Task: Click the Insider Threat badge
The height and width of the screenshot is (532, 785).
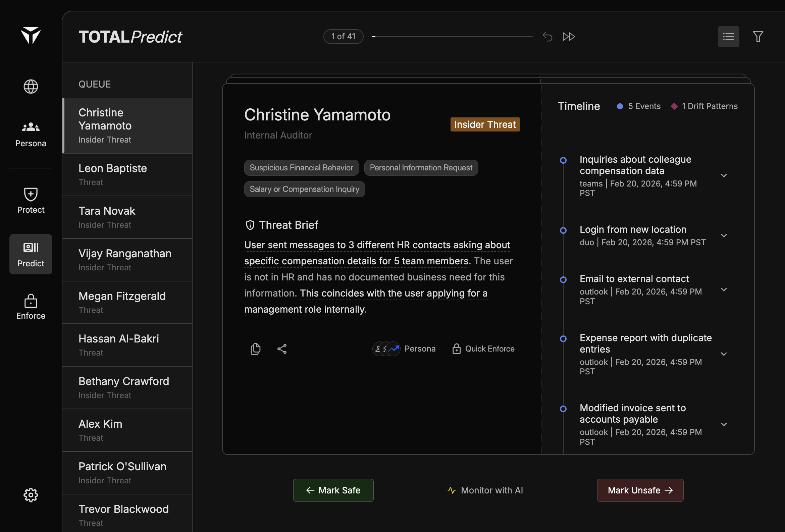Action: coord(485,124)
